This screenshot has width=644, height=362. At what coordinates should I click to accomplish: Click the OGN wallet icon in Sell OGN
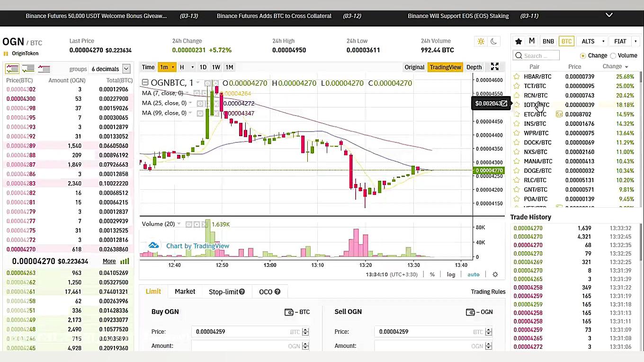470,312
